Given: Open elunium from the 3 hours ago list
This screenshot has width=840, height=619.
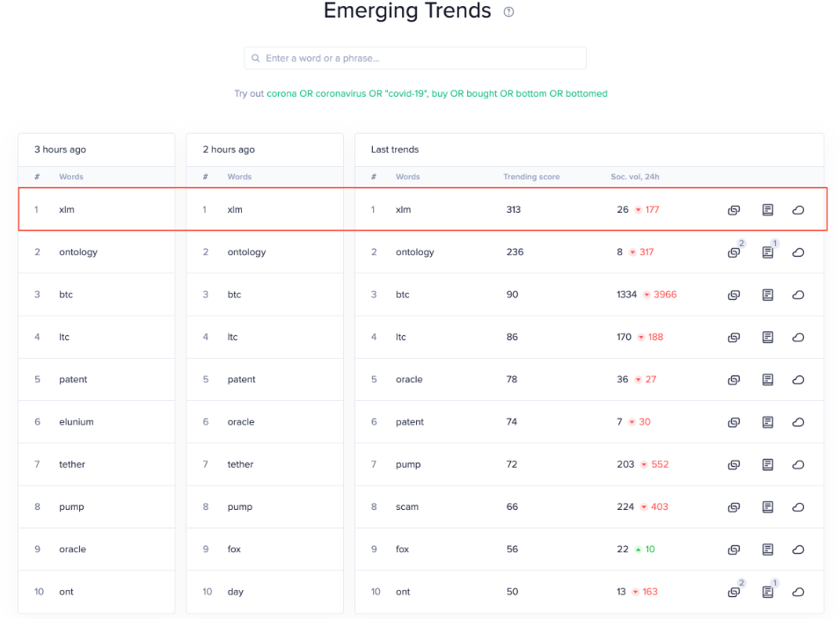Looking at the screenshot, I should click(76, 422).
